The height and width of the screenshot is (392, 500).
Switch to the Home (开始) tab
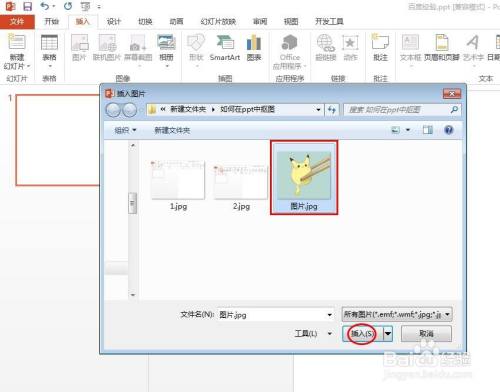[x=52, y=22]
